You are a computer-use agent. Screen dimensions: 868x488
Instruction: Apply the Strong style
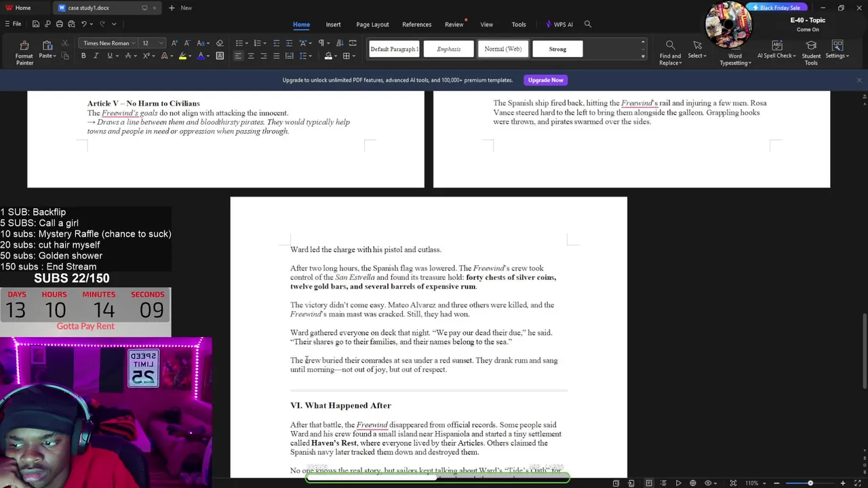coord(557,49)
